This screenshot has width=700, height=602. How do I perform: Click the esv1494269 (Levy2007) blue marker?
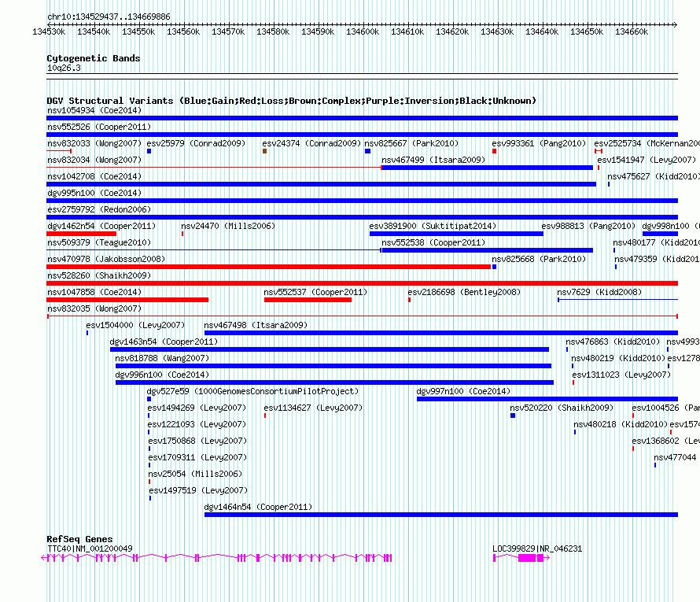(x=149, y=415)
